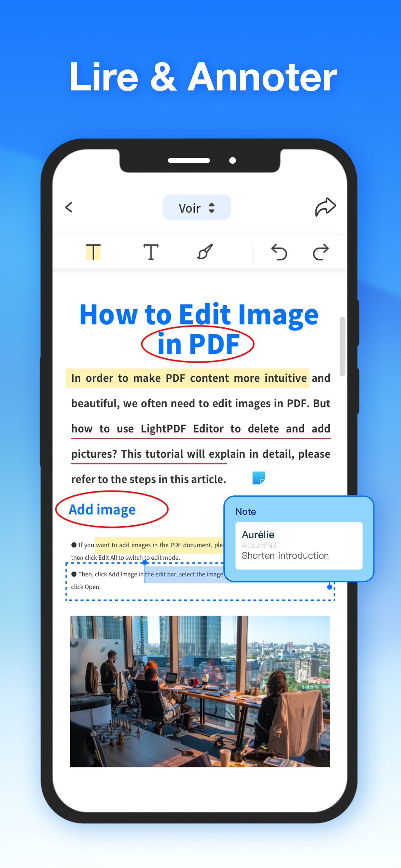Image resolution: width=401 pixels, height=868 pixels.
Task: Tap the office photo in the document
Action: pos(200,691)
